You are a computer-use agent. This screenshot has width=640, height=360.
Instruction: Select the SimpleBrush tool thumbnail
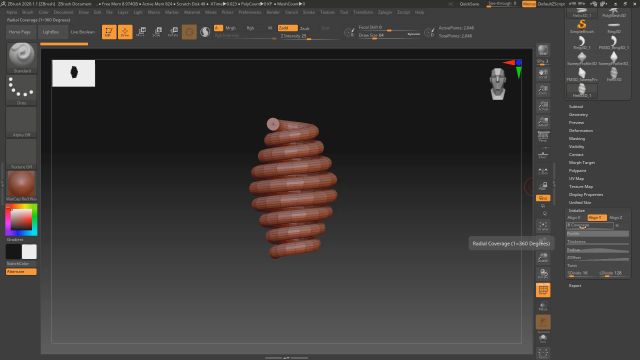point(582,27)
